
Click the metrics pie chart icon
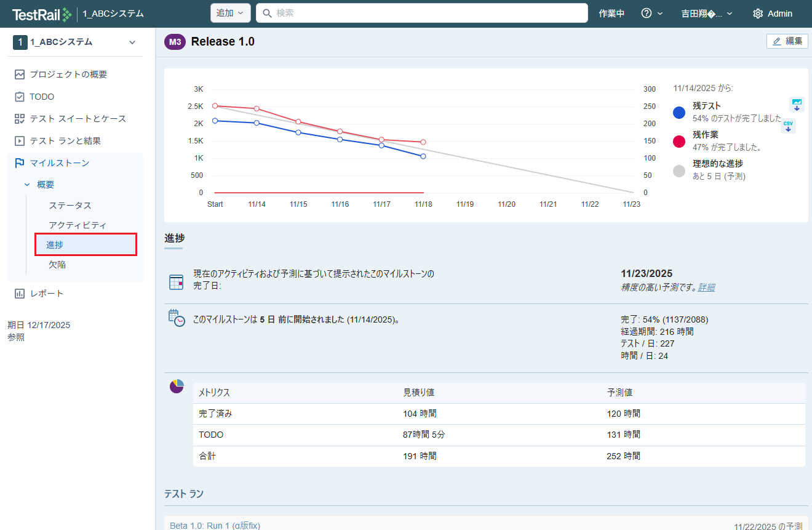[177, 387]
